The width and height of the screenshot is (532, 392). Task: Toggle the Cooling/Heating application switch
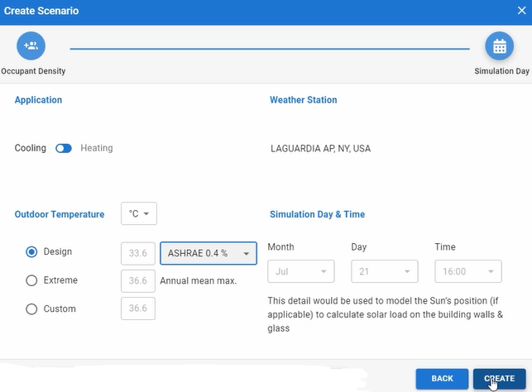pos(64,149)
